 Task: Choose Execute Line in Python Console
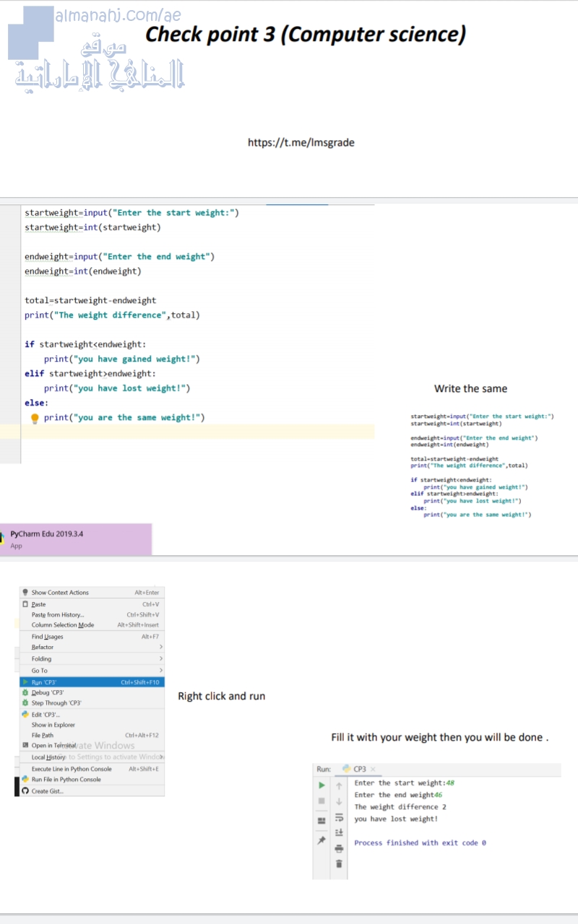92,770
